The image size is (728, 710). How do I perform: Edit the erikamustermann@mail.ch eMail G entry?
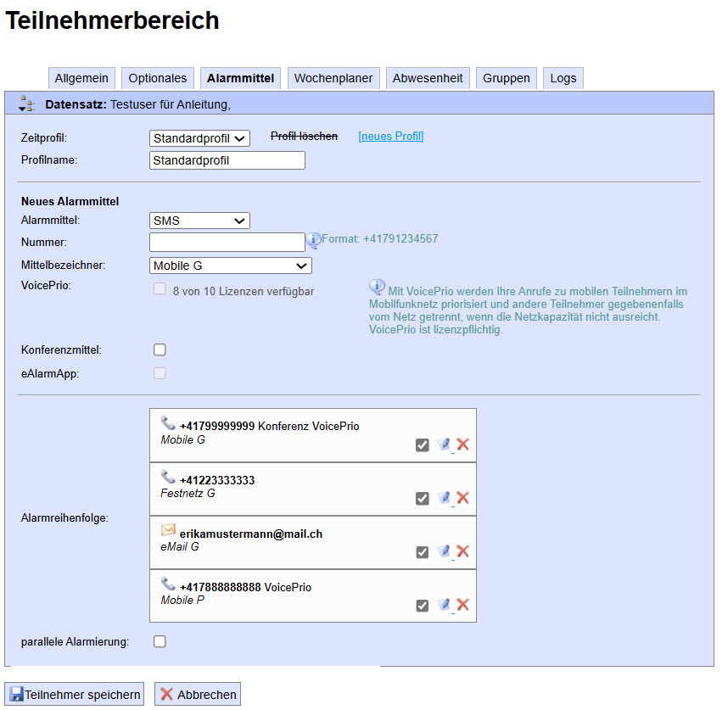point(445,551)
